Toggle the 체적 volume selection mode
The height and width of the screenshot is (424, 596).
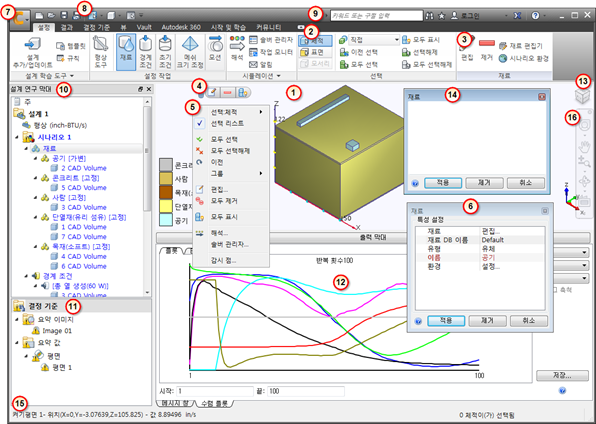pos(315,41)
